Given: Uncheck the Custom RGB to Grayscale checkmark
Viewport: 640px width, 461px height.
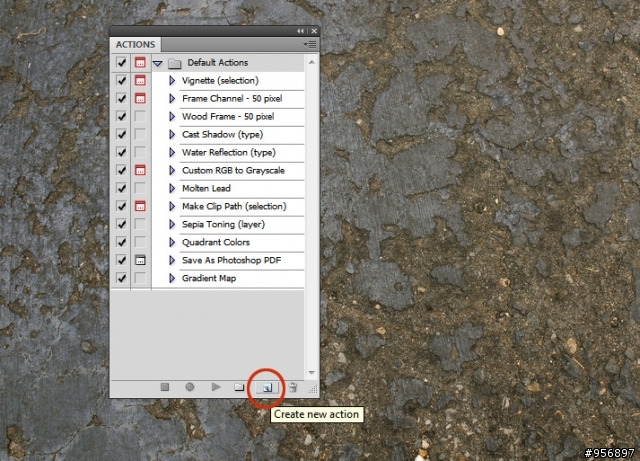Looking at the screenshot, I should pos(121,170).
